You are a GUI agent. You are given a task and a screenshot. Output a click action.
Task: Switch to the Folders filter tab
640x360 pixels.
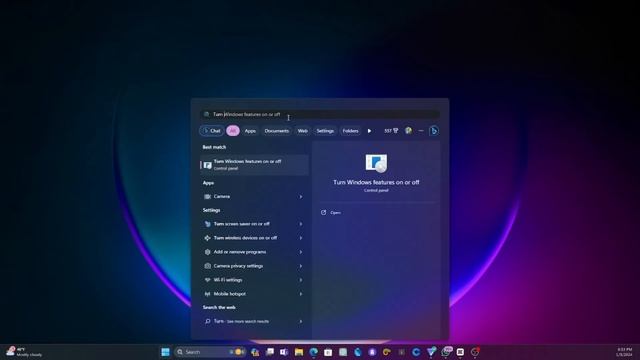[350, 131]
